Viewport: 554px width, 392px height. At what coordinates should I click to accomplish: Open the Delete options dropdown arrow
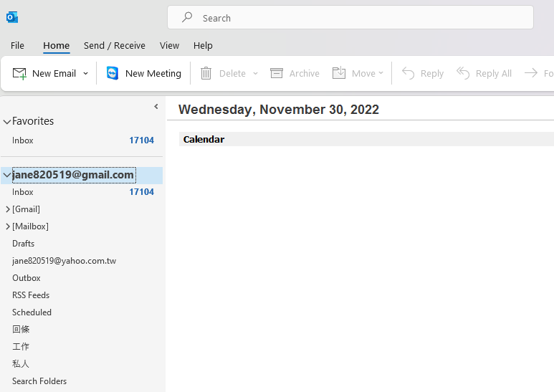[255, 73]
